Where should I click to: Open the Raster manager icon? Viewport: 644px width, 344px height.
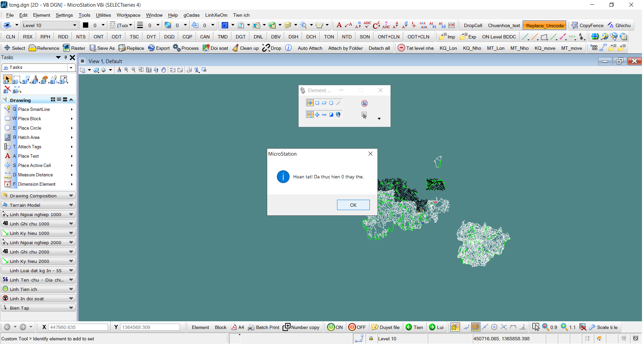[66, 48]
